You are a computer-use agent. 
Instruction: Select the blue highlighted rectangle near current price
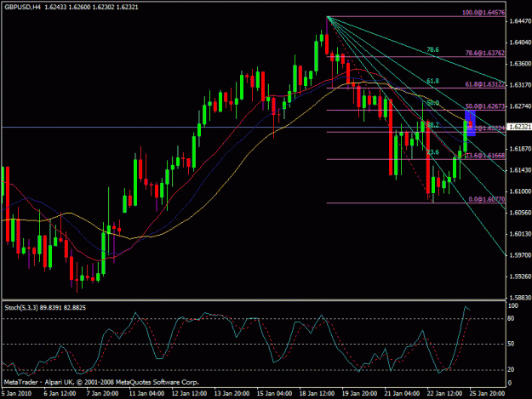pos(470,123)
